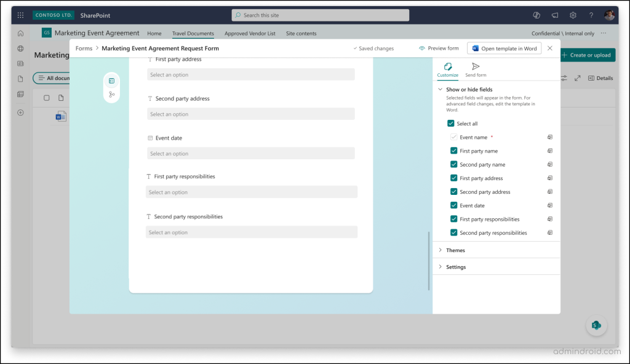The width and height of the screenshot is (630, 364).
Task: Collapse the Show or hide fields section
Action: click(440, 89)
